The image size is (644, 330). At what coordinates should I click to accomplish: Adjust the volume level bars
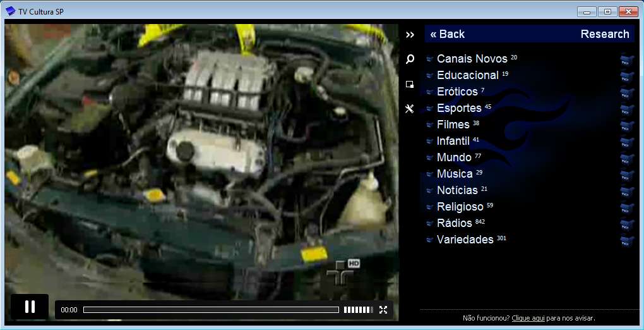(359, 310)
